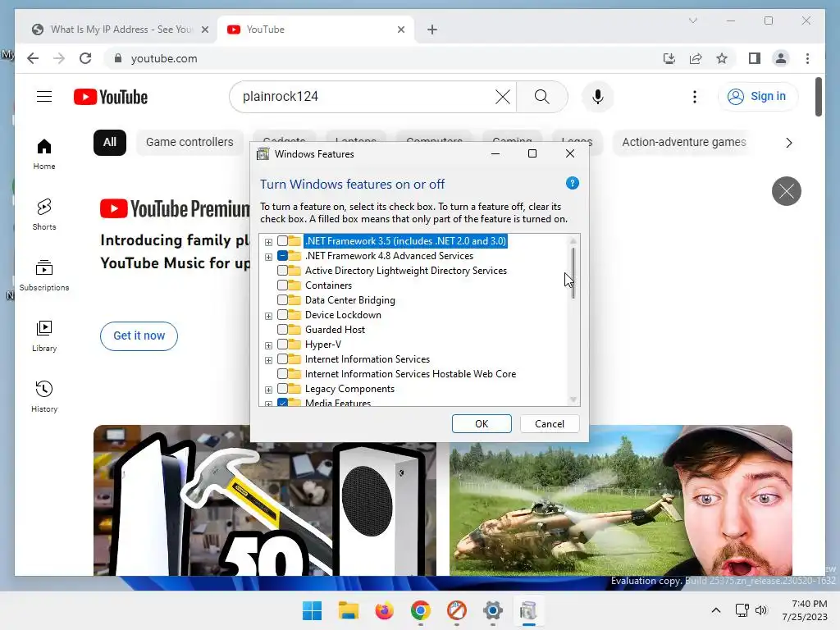Select the YouTube browser tab

click(316, 30)
